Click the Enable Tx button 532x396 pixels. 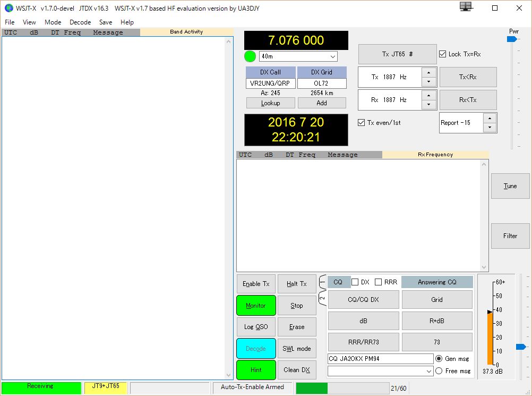(256, 284)
